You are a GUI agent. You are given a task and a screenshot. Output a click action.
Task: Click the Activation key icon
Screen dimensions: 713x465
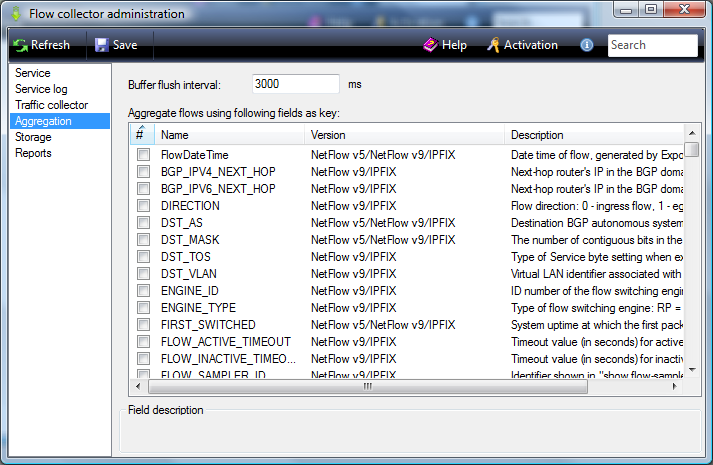(492, 45)
